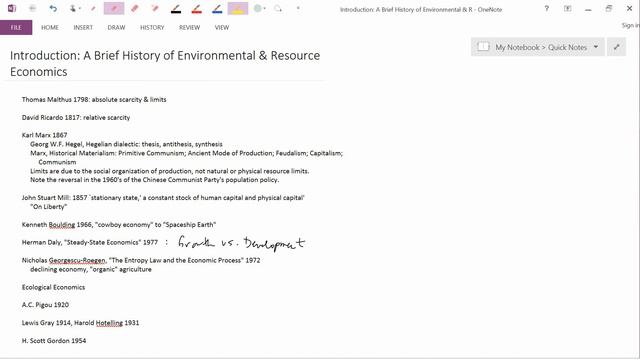Select the thin pink pen tool
The image size is (640, 360).
[x=93, y=9]
